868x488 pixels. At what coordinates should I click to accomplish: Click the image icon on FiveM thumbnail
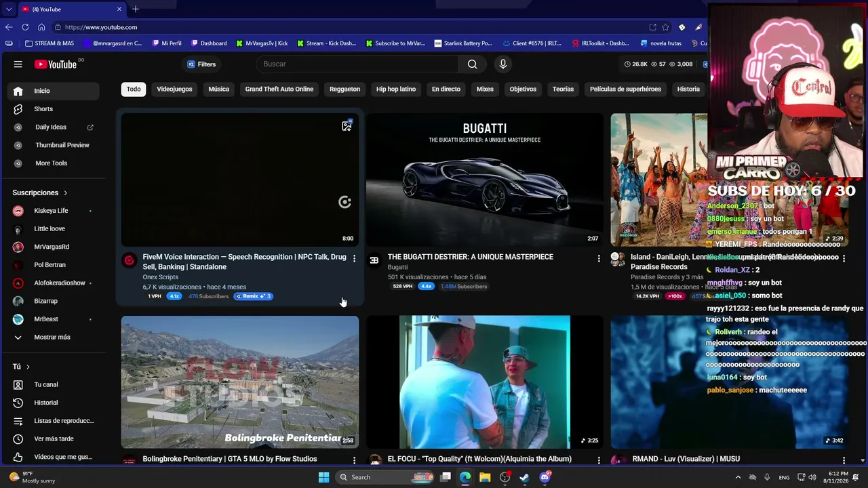coord(347,126)
